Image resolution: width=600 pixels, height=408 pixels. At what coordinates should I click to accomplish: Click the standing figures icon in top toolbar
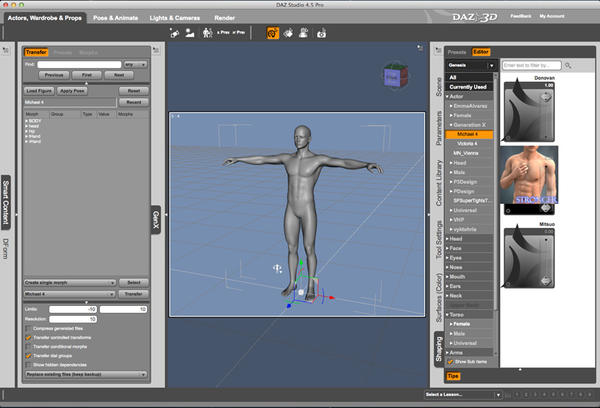[207, 33]
